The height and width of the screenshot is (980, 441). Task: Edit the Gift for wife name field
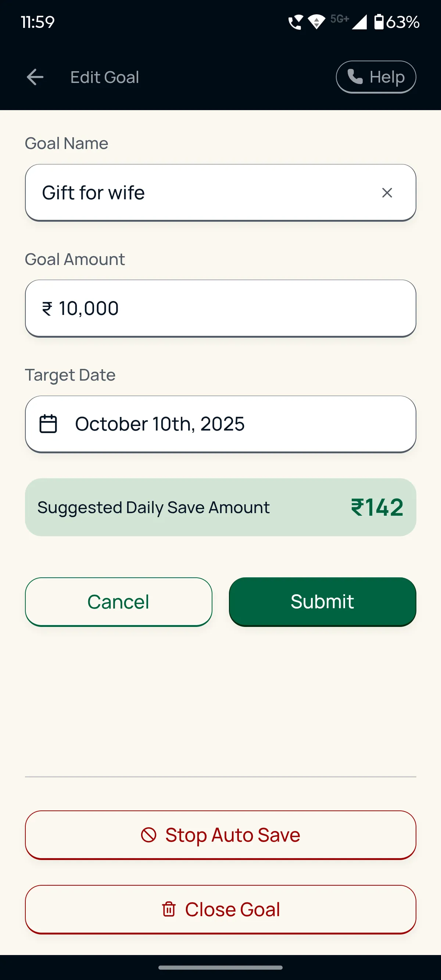coord(220,193)
